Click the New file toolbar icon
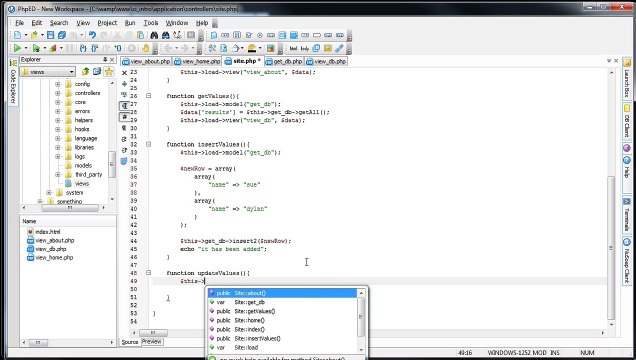This screenshot has width=636, height=360. click(17, 35)
